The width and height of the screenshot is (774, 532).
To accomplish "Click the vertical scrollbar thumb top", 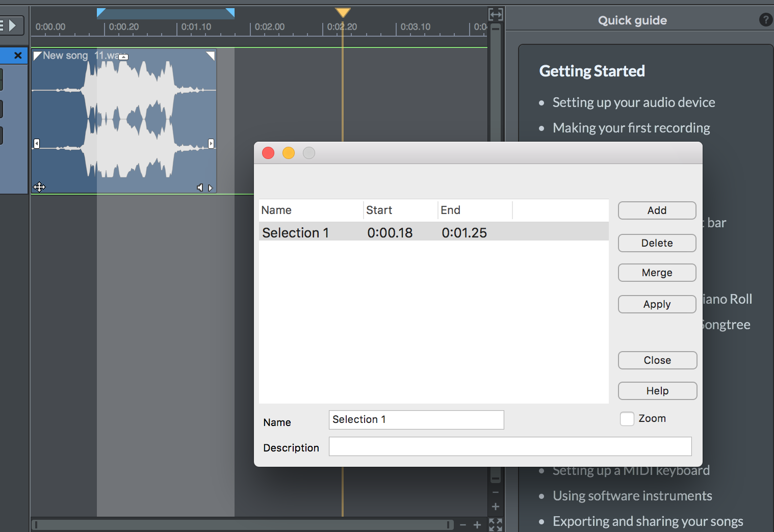I will [496, 29].
